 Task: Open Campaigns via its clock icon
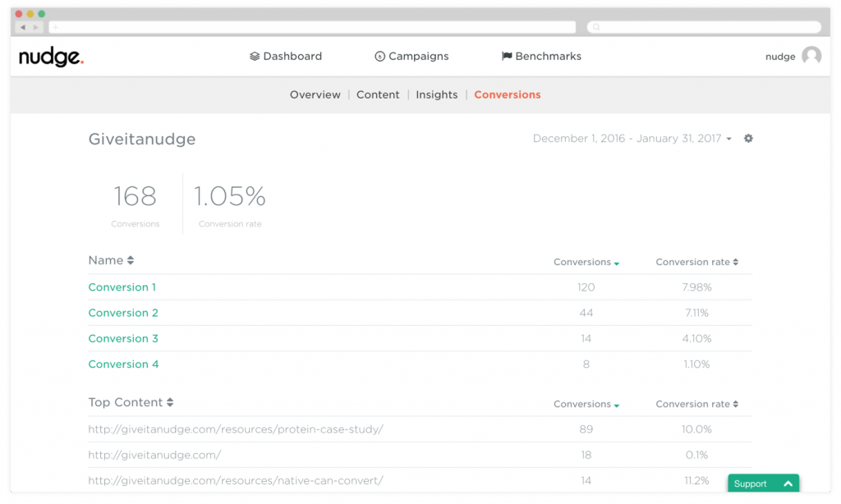click(379, 56)
